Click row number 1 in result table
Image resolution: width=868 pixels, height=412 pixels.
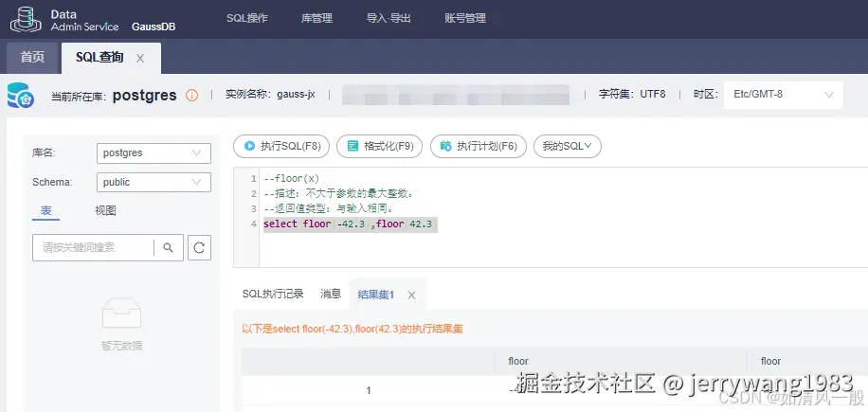tap(368, 390)
